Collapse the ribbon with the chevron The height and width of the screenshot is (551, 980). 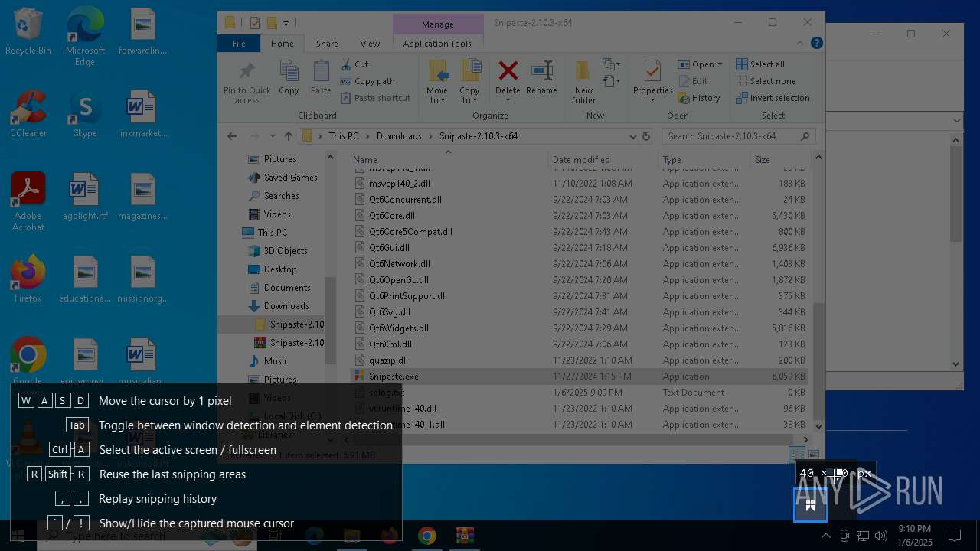pyautogui.click(x=801, y=44)
